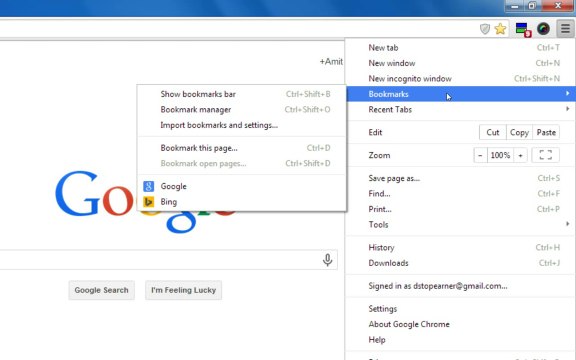Open Downloads from the menu
Image resolution: width=576 pixels, height=360 pixels.
tap(460, 263)
